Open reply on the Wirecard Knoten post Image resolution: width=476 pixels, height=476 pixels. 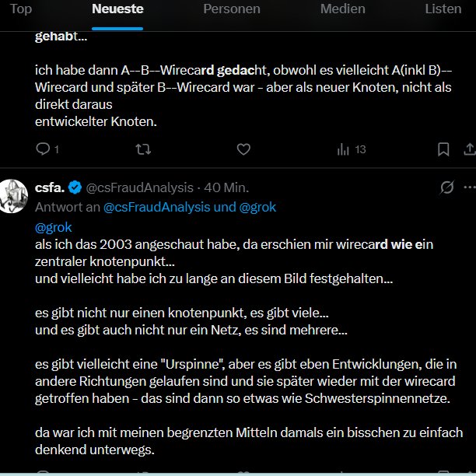pyautogui.click(x=43, y=149)
